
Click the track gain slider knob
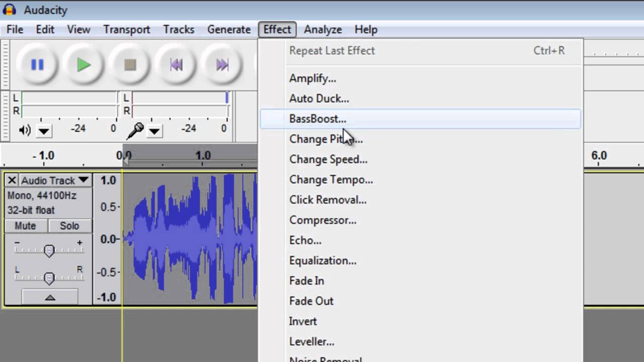pos(49,250)
